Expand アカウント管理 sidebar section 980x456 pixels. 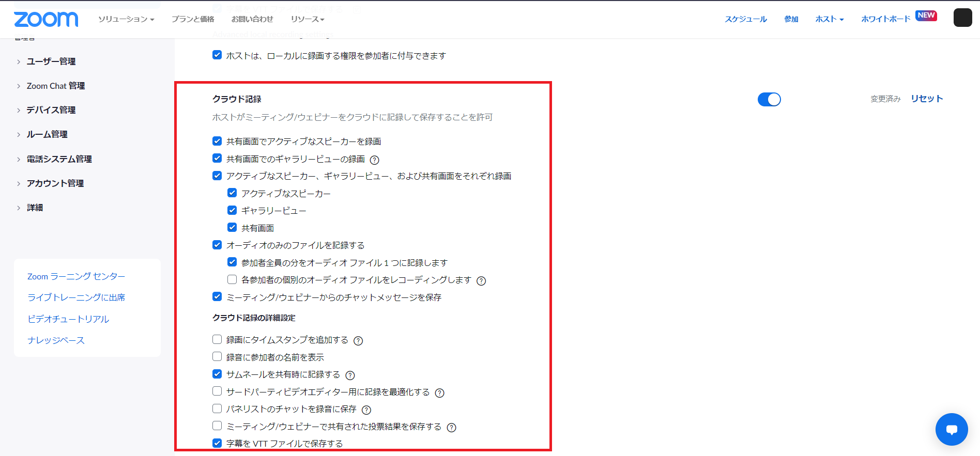pyautogui.click(x=55, y=183)
